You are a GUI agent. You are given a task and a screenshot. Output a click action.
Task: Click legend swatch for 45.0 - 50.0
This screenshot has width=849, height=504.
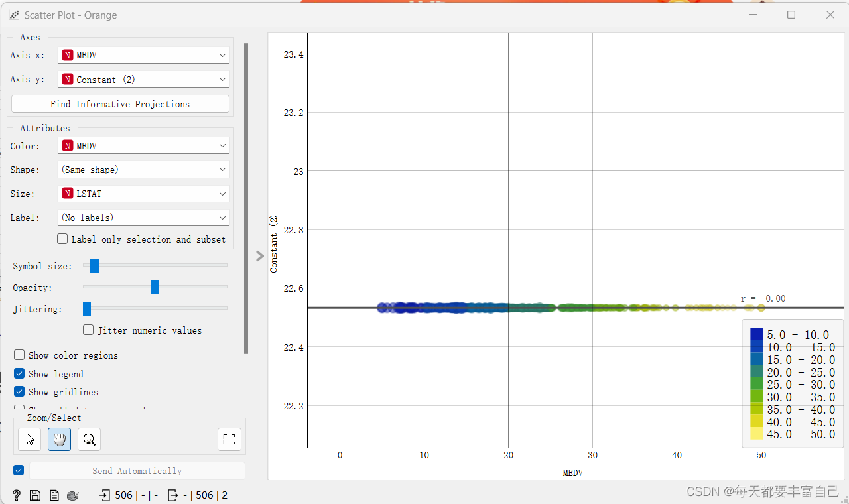[756, 434]
